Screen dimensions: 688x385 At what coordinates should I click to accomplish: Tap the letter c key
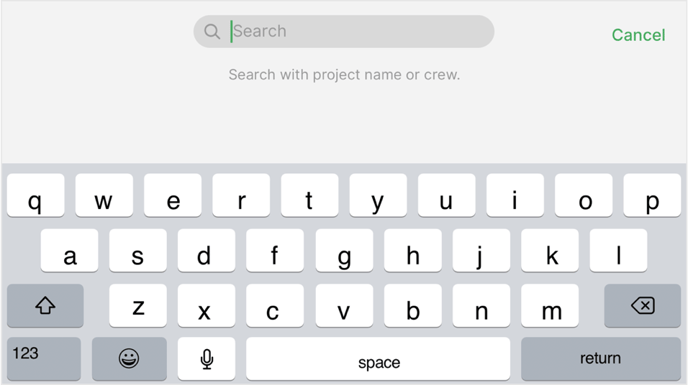point(275,306)
